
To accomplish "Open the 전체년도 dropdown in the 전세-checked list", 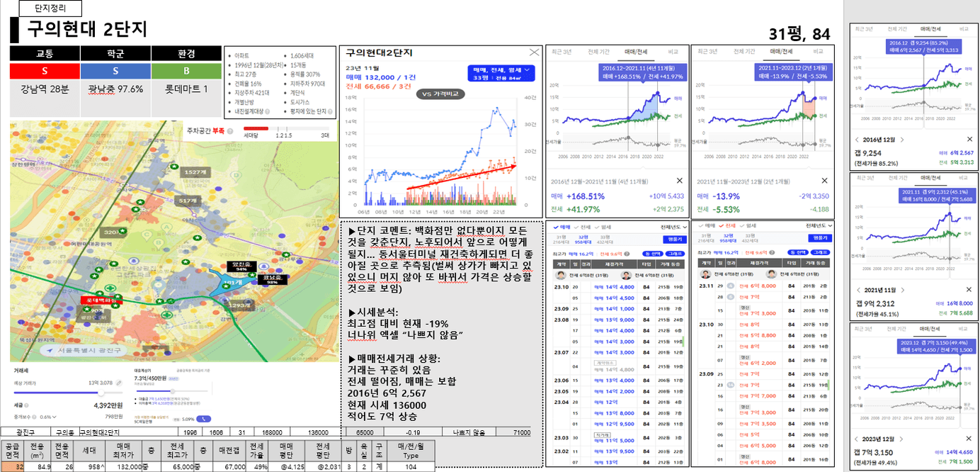I will tap(819, 226).
